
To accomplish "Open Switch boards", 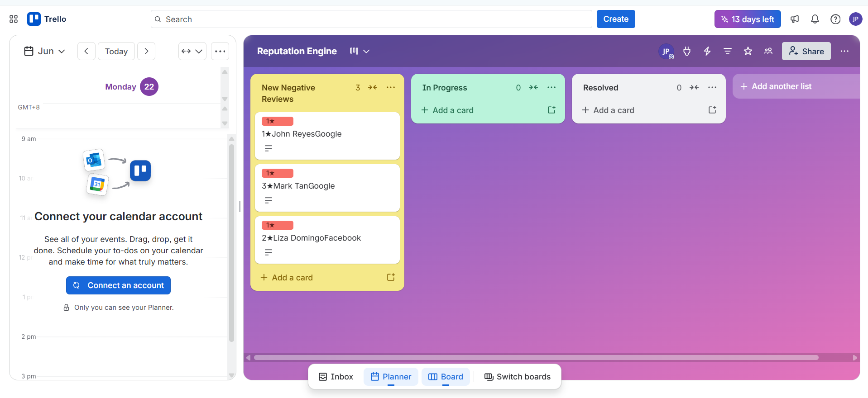I will tap(518, 377).
